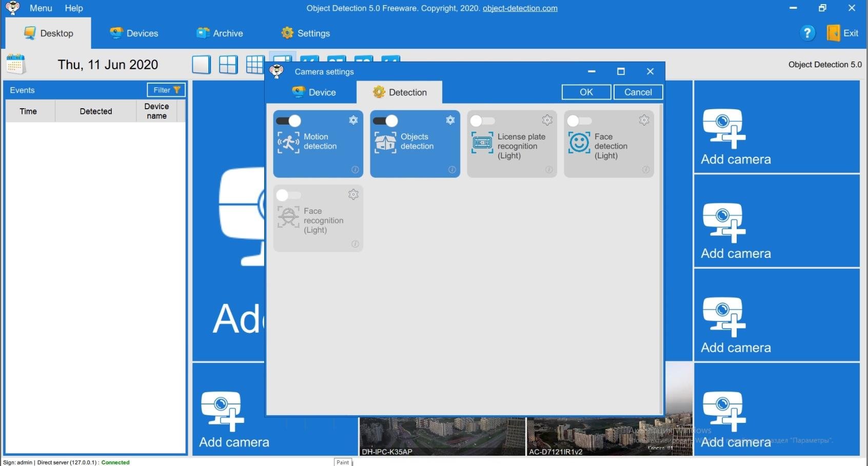This screenshot has width=868, height=466.
Task: Disable the Motion detection toggle
Action: click(x=288, y=121)
